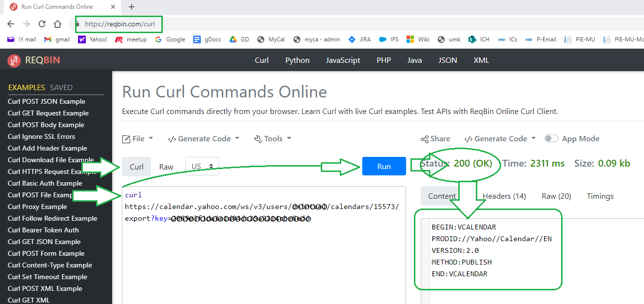Click the ReqBin logo icon
Screen dimensions: 644x304
(x=14, y=60)
